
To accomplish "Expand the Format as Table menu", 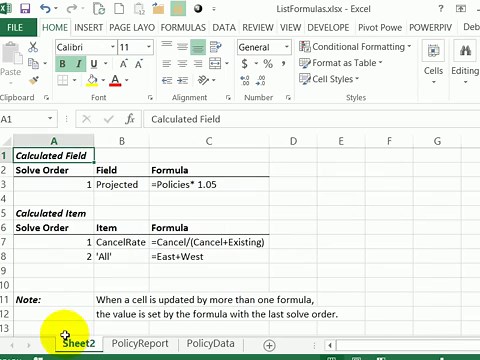I will coord(341,63).
